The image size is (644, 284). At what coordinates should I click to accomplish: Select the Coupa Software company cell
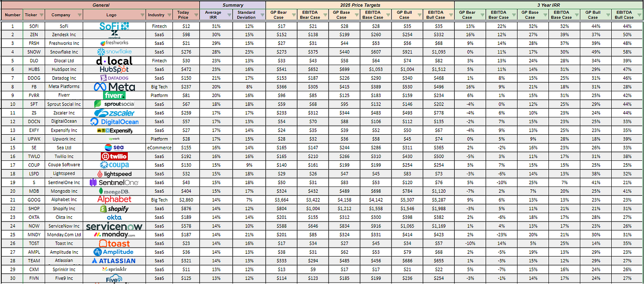click(64, 164)
